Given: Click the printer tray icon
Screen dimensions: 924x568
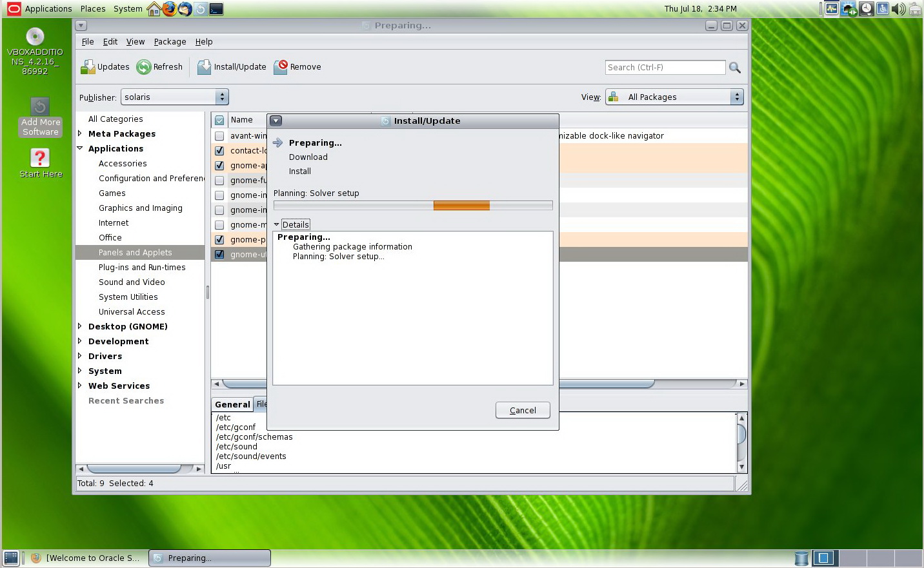Looking at the screenshot, I should tap(914, 9).
